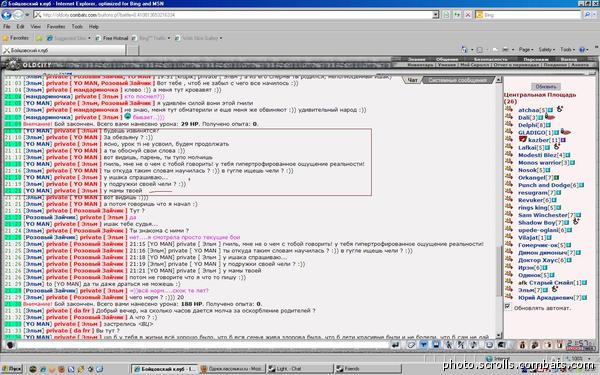
Task: Click the blue floppy-disk save icon
Action: [436, 345]
